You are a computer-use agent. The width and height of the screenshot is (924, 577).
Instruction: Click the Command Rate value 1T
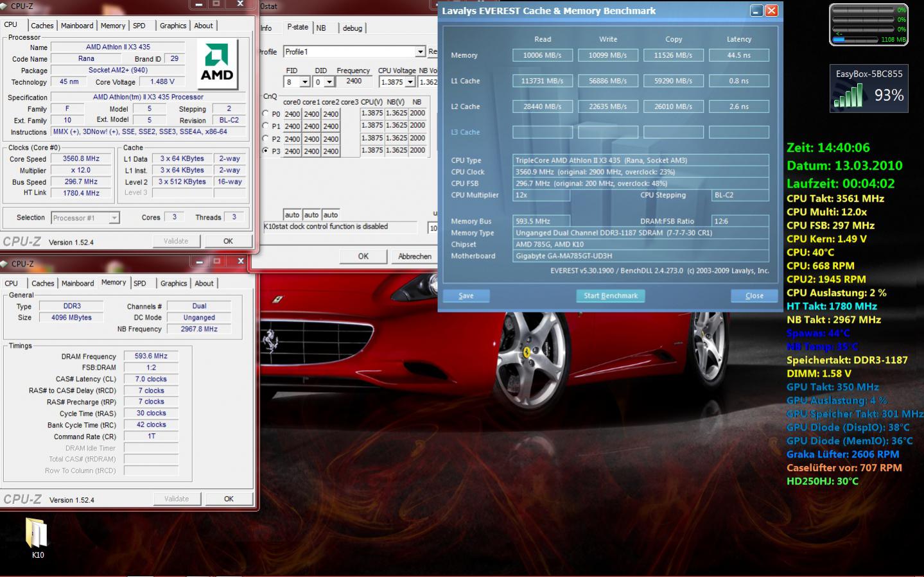(151, 436)
